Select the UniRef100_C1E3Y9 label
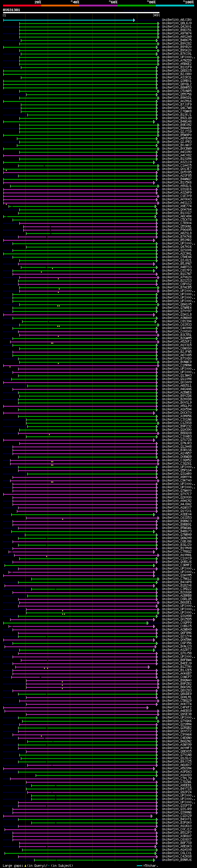 pos(176,196)
